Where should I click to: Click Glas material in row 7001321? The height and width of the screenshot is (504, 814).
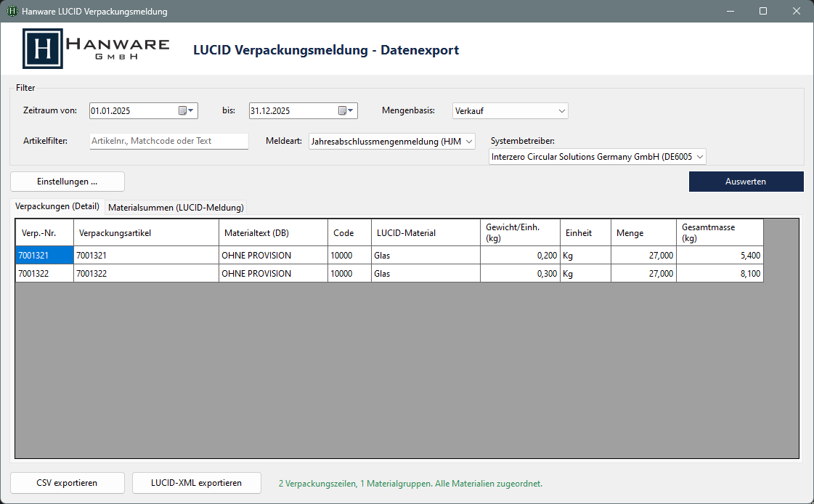[426, 256]
